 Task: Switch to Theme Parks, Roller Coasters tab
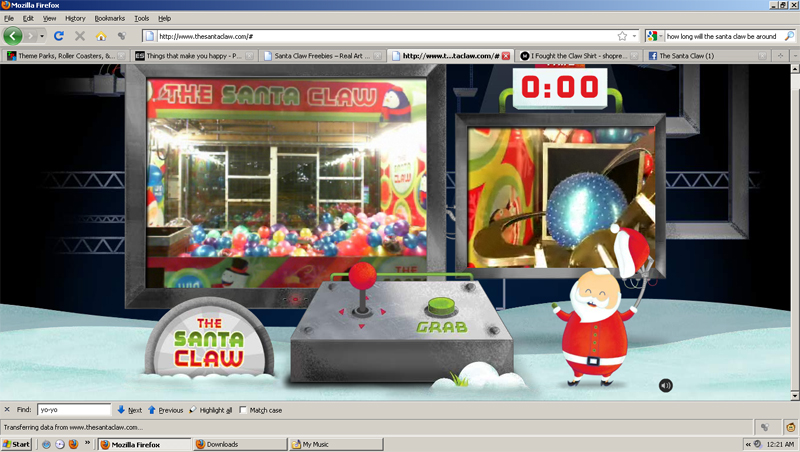(x=65, y=56)
